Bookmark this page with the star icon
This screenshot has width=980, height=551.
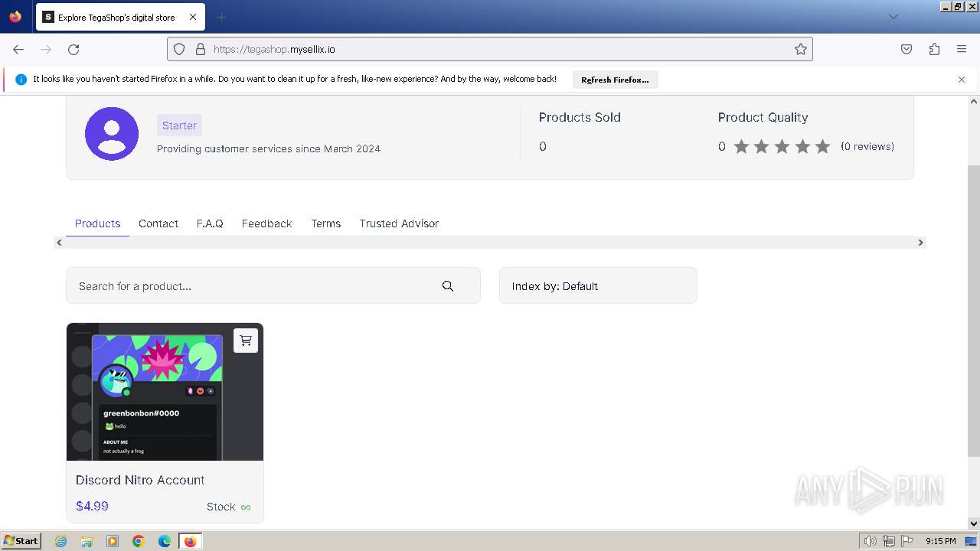click(x=801, y=49)
